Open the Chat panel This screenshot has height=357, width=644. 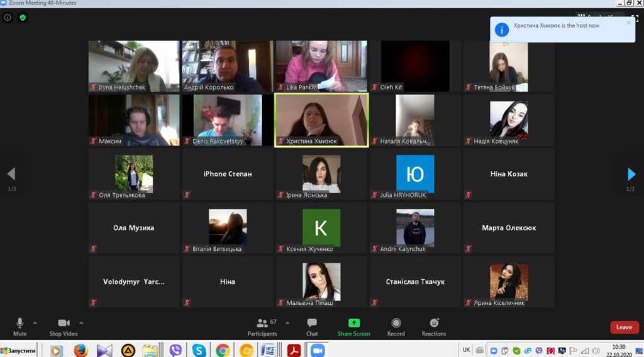(x=312, y=326)
